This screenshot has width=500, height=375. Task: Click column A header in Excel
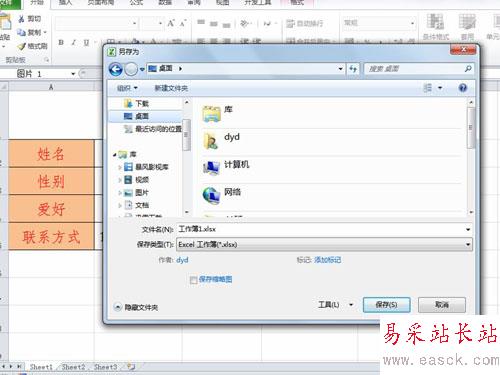(x=51, y=87)
